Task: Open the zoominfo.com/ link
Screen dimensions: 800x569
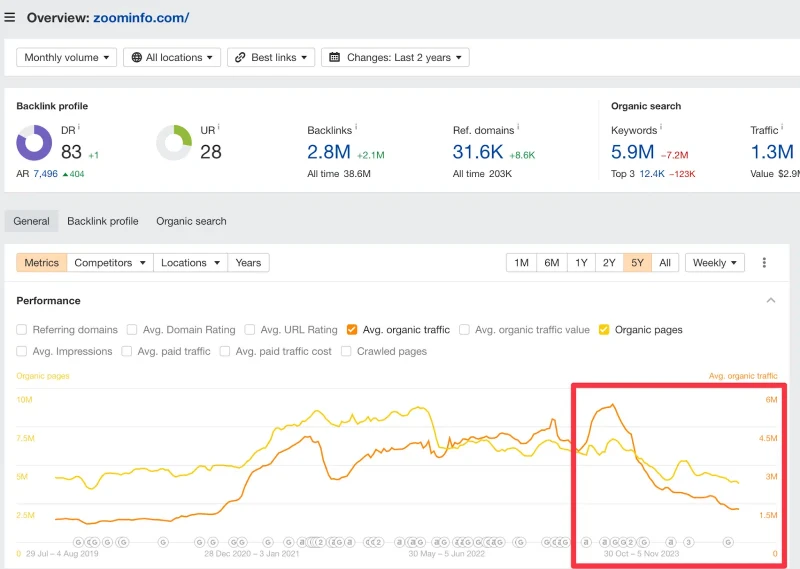Action: (141, 18)
